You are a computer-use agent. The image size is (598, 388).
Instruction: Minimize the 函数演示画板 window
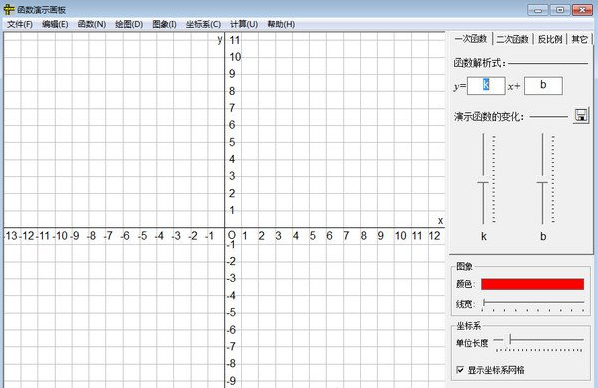538,10
